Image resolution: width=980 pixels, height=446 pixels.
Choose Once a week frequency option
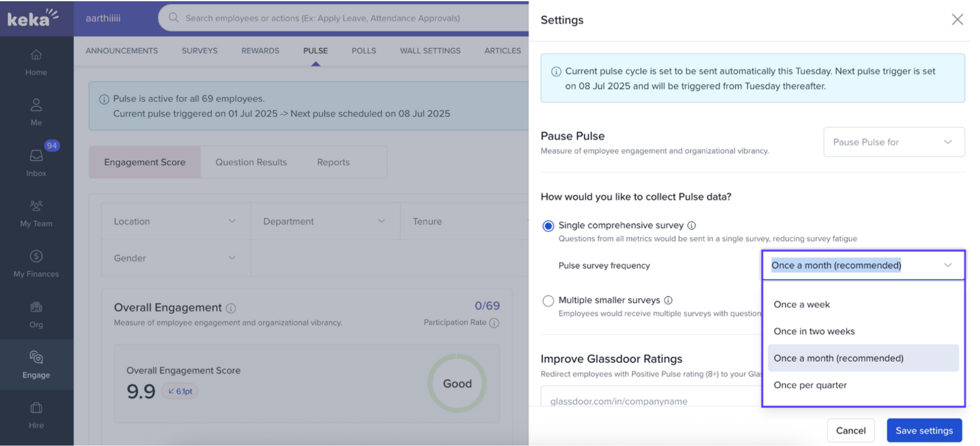801,305
